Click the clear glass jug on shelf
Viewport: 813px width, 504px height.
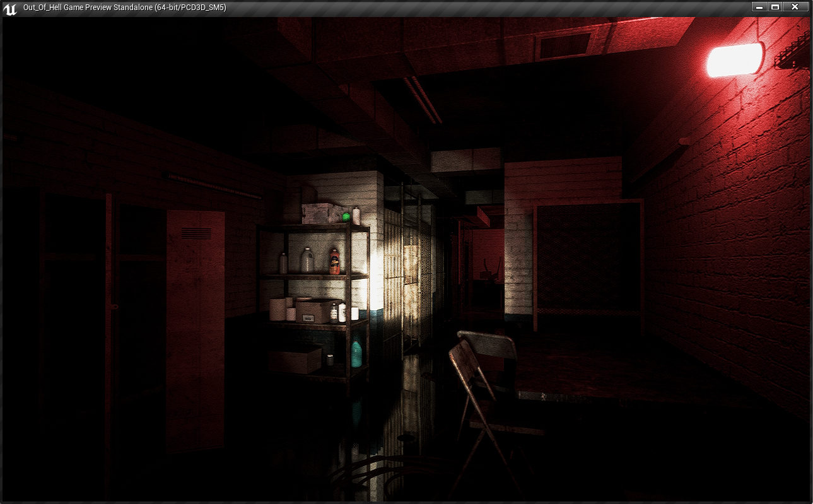tap(307, 261)
